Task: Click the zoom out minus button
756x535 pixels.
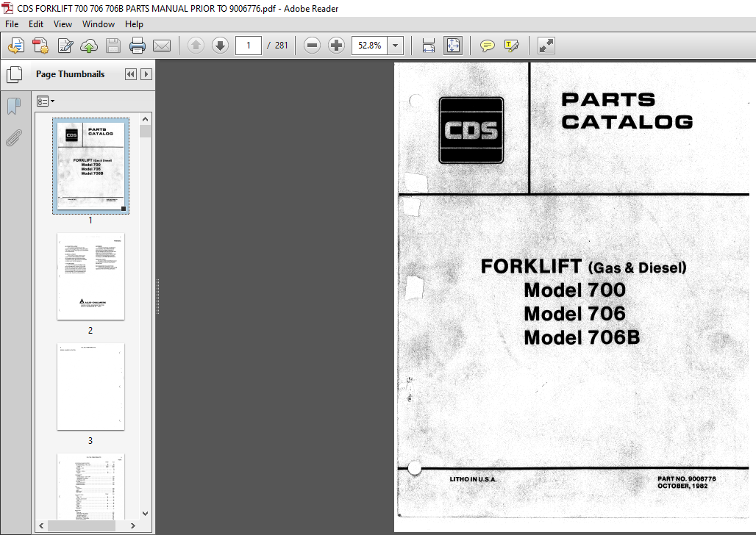Action: [312, 46]
